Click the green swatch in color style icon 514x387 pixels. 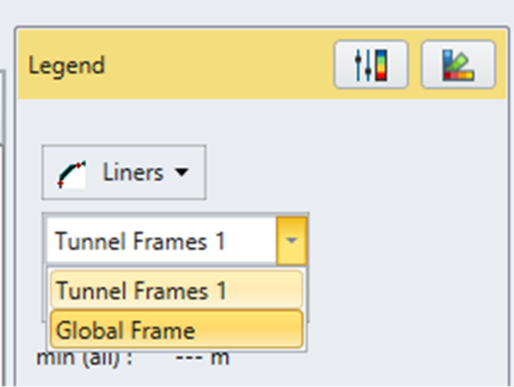point(462,64)
